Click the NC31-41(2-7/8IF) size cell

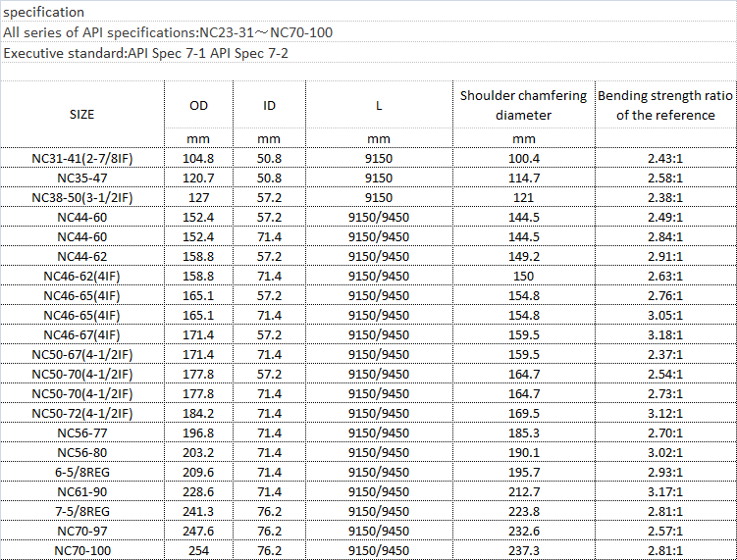[82, 158]
